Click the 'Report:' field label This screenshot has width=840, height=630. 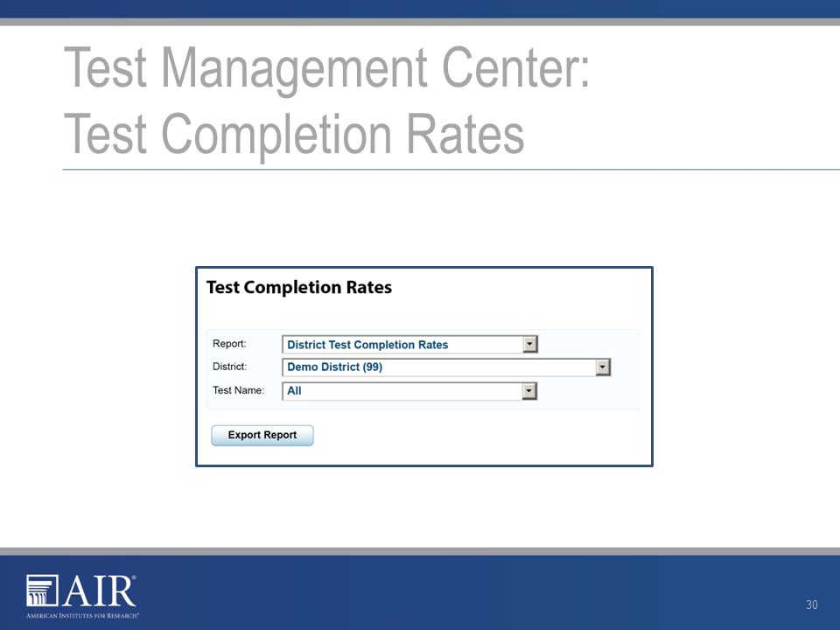click(229, 343)
